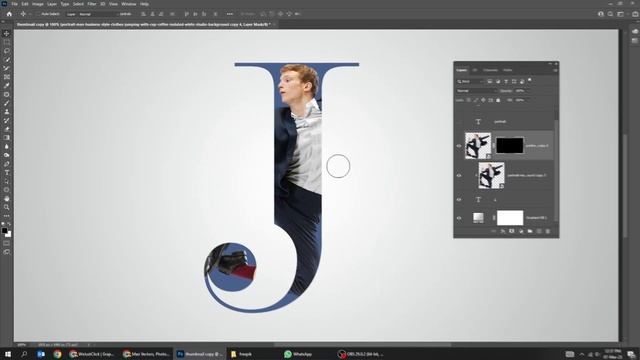This screenshot has height=360, width=640.
Task: Click the background color swatch
Action: [9, 234]
